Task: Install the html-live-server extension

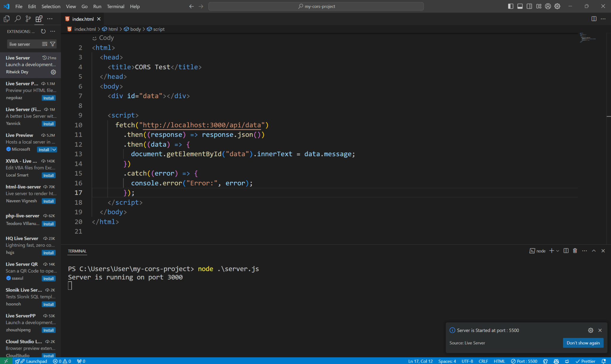Action: (x=49, y=201)
